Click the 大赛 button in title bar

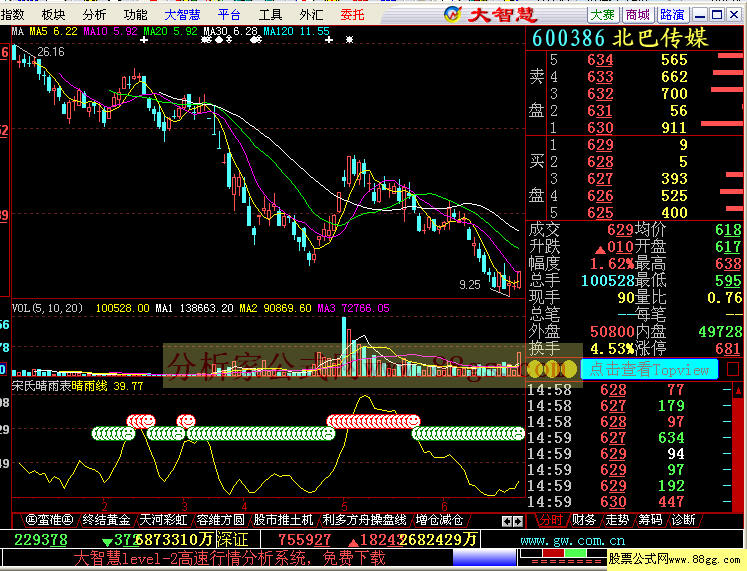tap(603, 15)
